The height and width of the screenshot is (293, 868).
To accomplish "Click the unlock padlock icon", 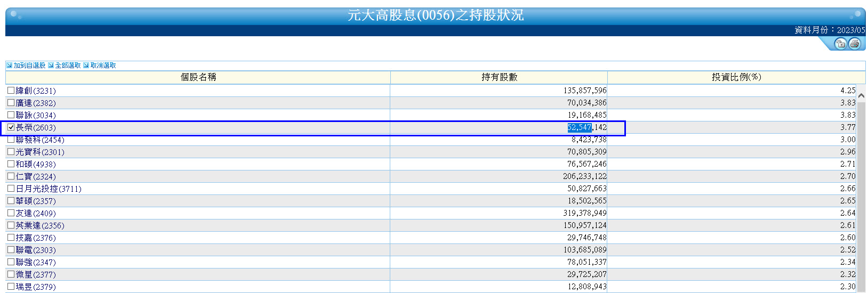I will (x=840, y=44).
